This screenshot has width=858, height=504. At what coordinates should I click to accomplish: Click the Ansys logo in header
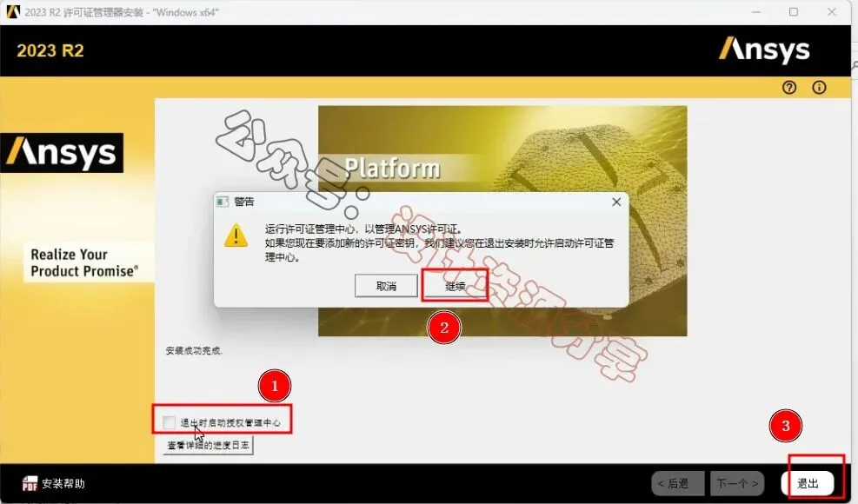pyautogui.click(x=764, y=50)
